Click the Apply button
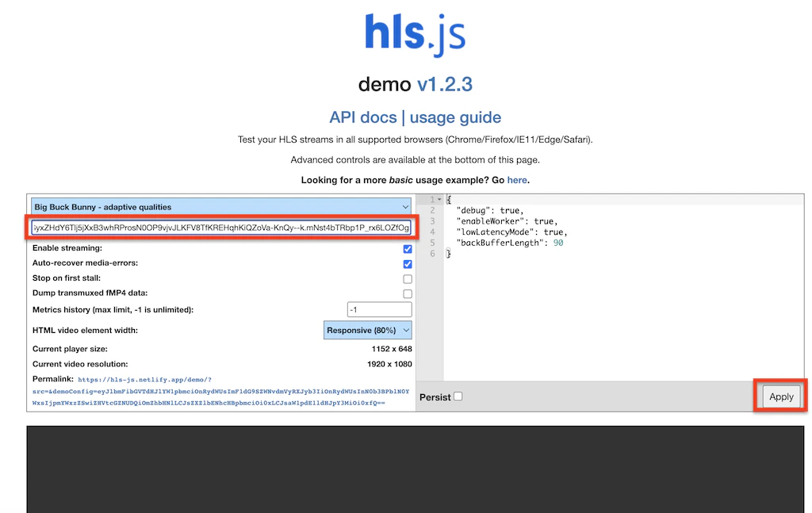Screen dimensions: 812x513 tap(781, 396)
